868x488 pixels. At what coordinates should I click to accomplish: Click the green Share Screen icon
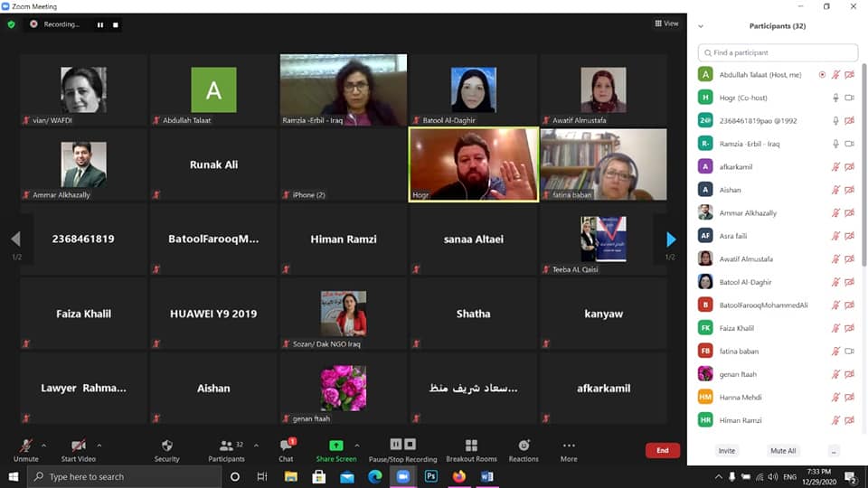coord(335,446)
